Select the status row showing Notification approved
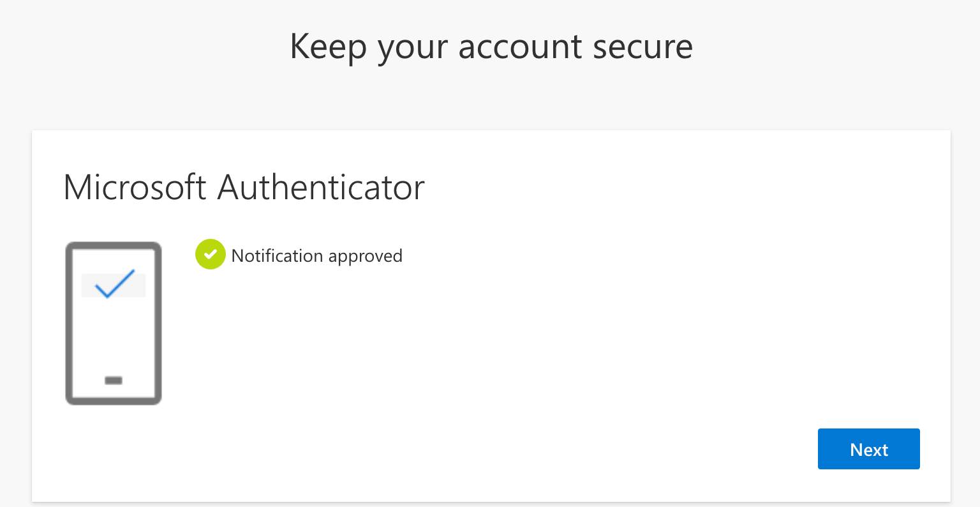The height and width of the screenshot is (507, 980). click(300, 255)
